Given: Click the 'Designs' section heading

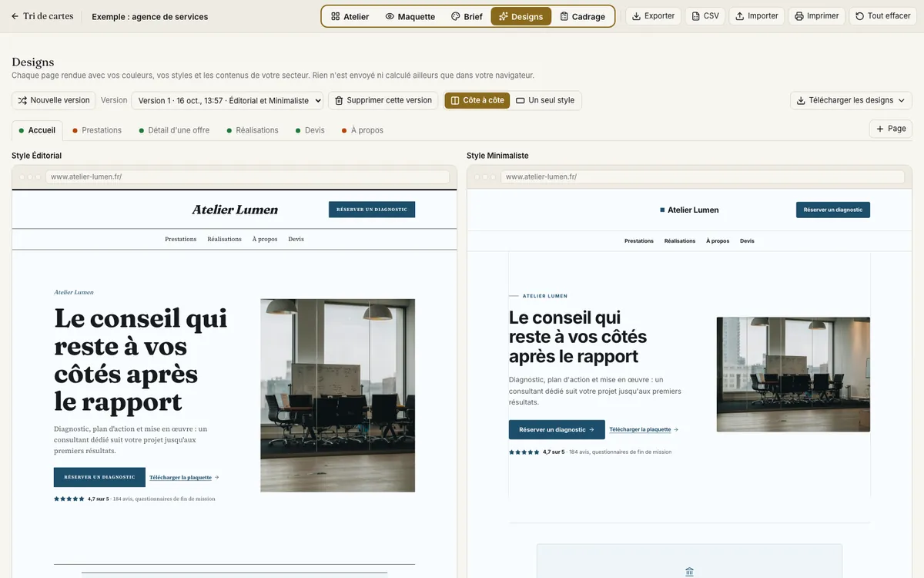Looking at the screenshot, I should pyautogui.click(x=33, y=62).
